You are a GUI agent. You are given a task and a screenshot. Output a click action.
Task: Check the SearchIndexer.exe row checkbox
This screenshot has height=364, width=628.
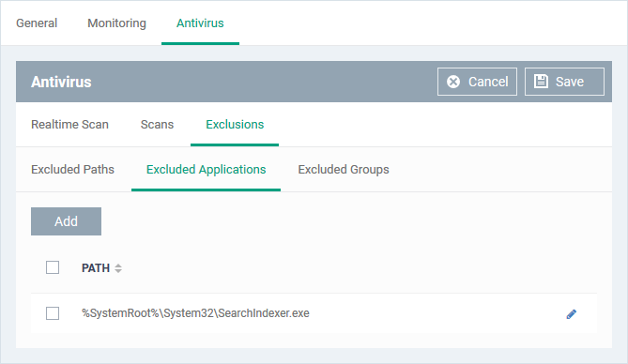pos(53,313)
